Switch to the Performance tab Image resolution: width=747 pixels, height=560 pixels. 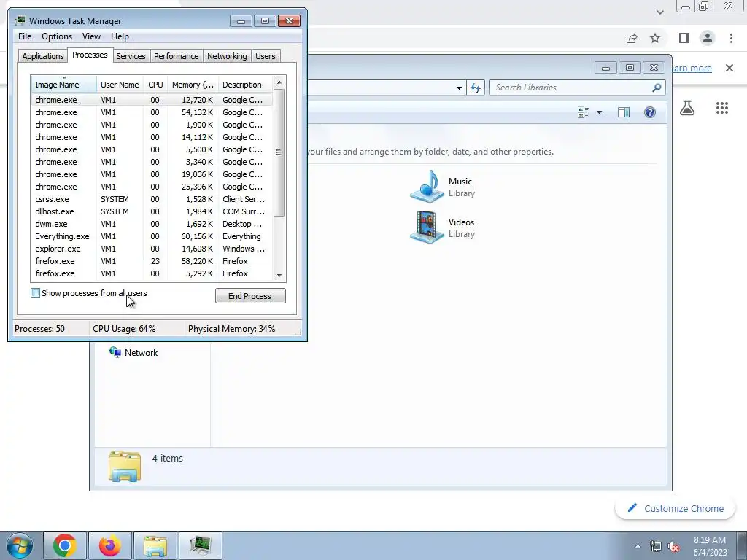(177, 56)
